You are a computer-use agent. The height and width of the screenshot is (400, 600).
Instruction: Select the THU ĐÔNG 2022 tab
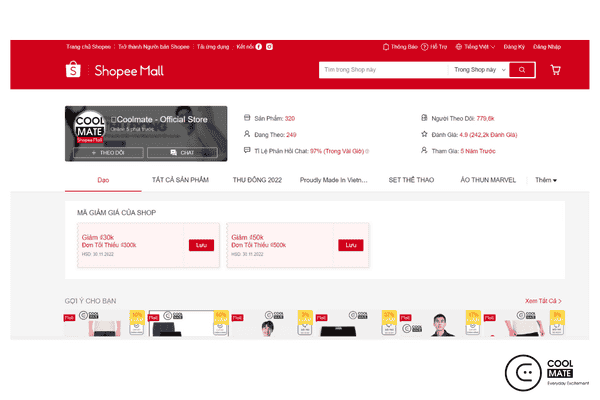point(258,180)
